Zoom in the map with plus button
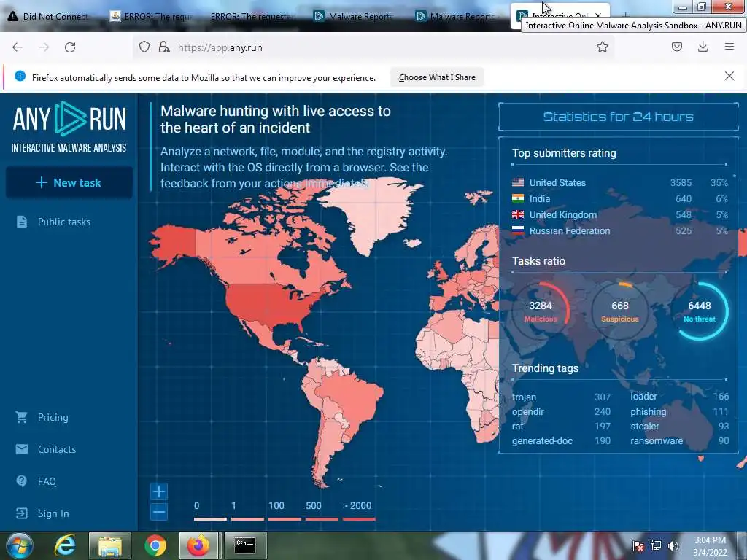The image size is (747, 560). tap(159, 491)
